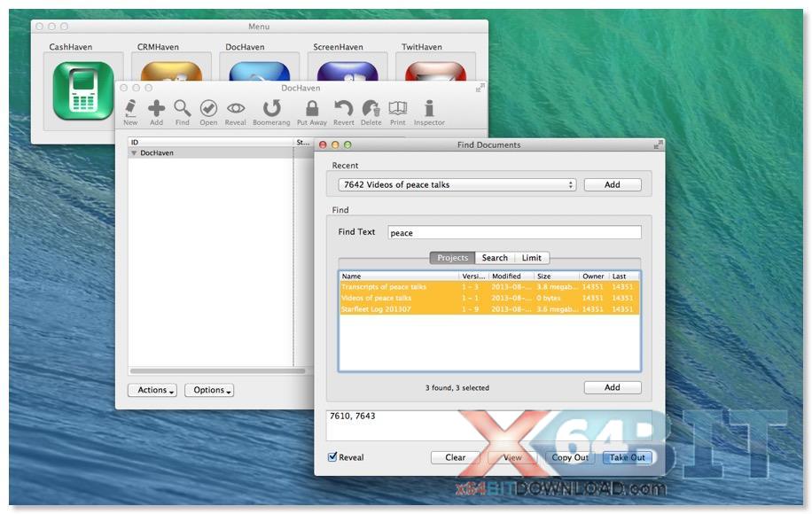Click the Print toolbar icon
Viewport: 812px width, 514px height.
coord(398,113)
